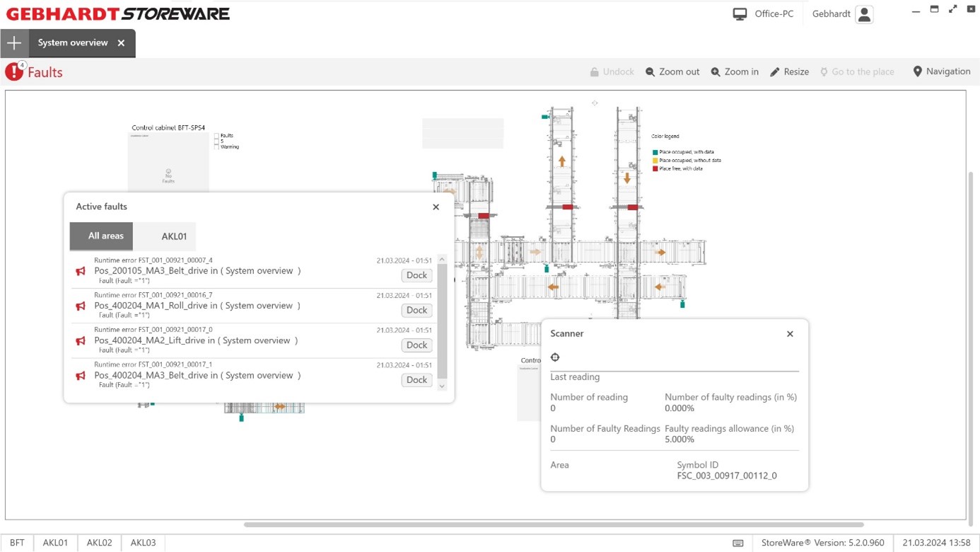
Task: Open the BFT area in status bar
Action: tap(17, 543)
